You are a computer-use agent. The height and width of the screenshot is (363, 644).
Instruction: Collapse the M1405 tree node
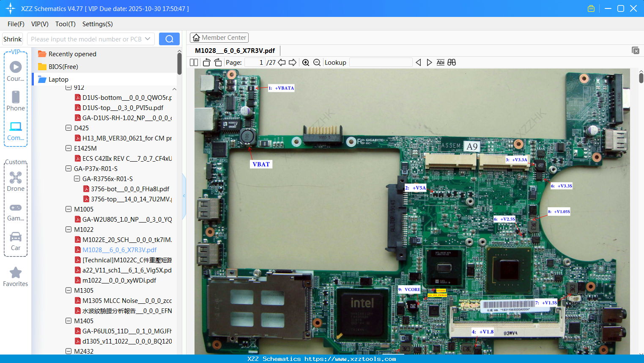tap(69, 321)
